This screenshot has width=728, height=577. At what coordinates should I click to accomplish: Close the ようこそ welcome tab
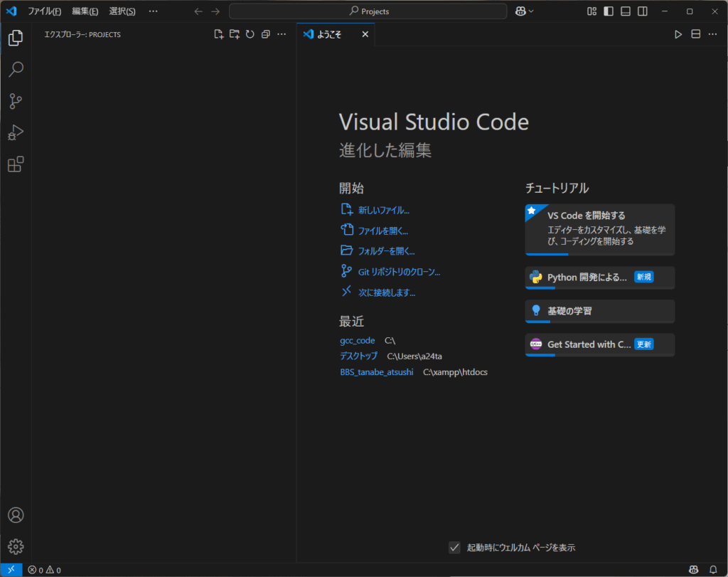[x=365, y=34]
